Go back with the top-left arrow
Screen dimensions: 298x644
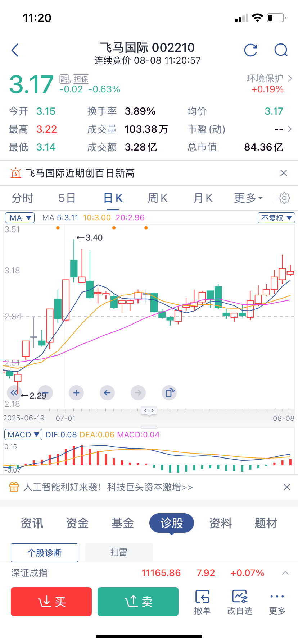tap(15, 50)
